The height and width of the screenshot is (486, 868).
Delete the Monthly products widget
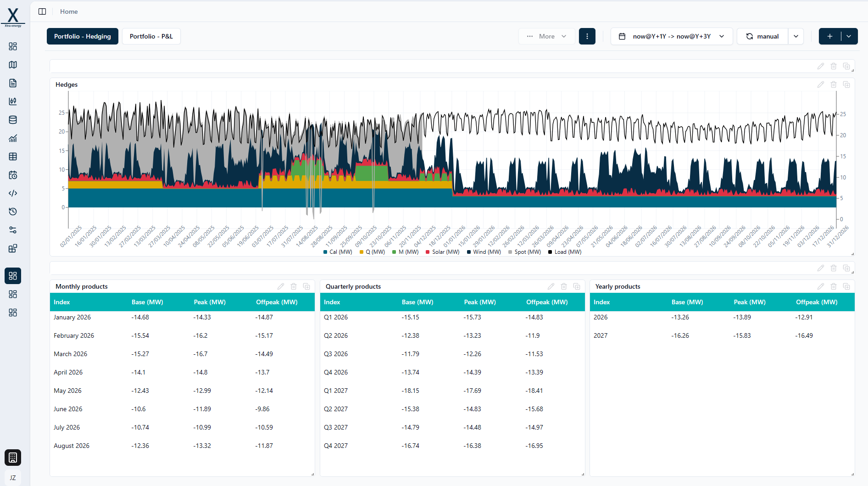(x=294, y=286)
